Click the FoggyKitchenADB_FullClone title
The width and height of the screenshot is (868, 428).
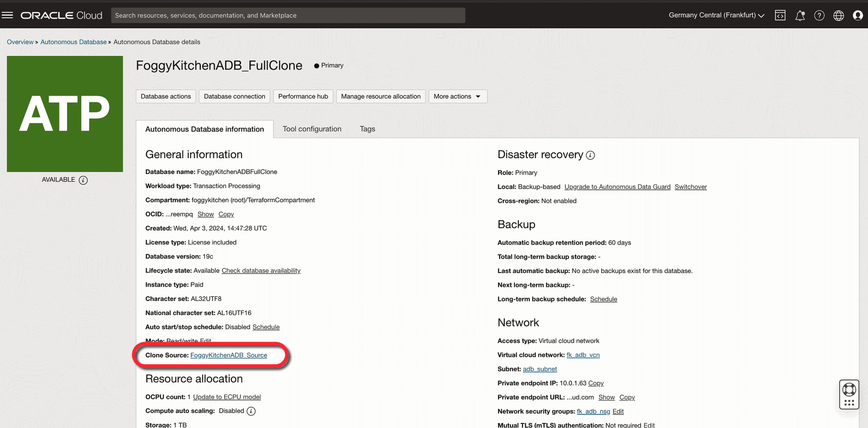219,66
